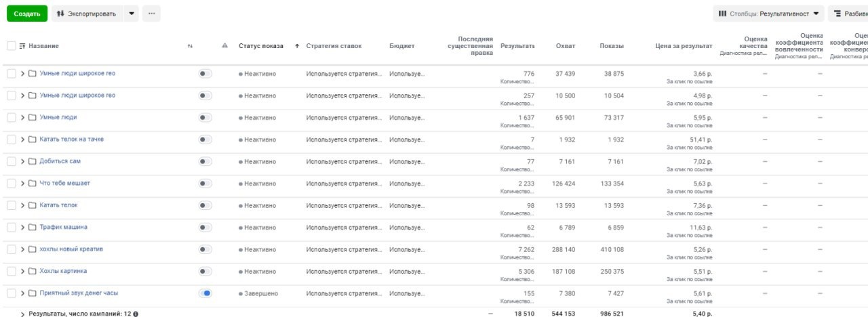The height and width of the screenshot is (317, 868).
Task: Open the Добиться сам campaign link
Action: coord(60,161)
